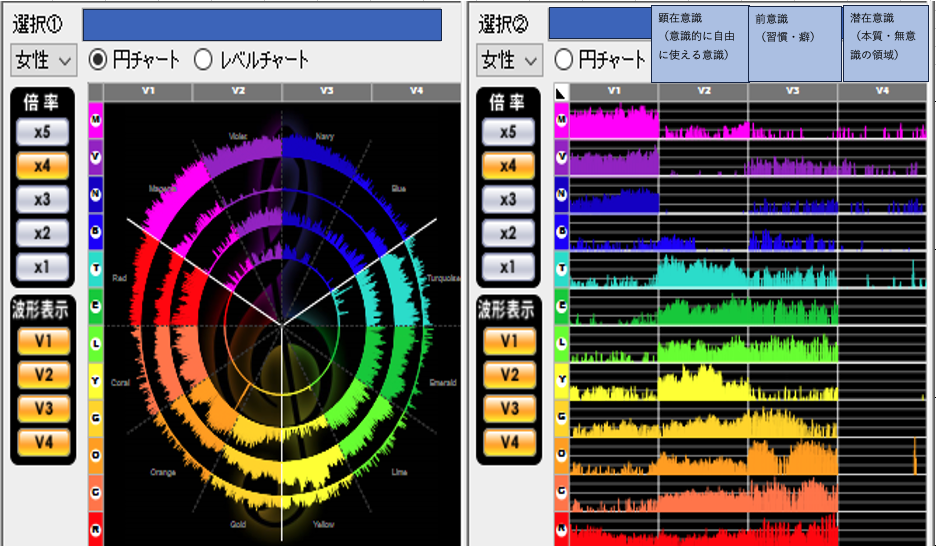Set 倍率 to x2 in 選択① panel
The image size is (936, 546).
point(42,233)
